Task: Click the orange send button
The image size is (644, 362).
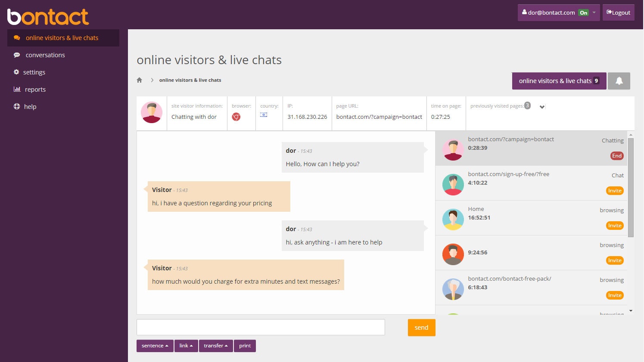Action: click(x=421, y=328)
